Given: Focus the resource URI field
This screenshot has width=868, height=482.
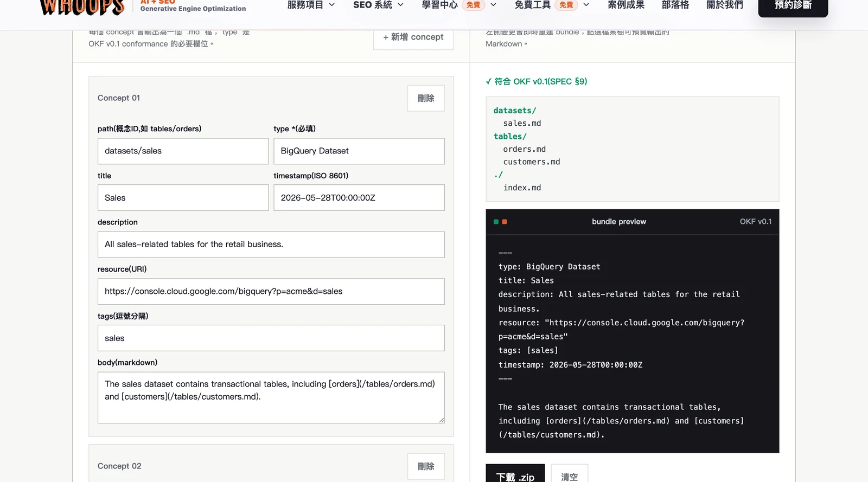Looking at the screenshot, I should pyautogui.click(x=271, y=292).
